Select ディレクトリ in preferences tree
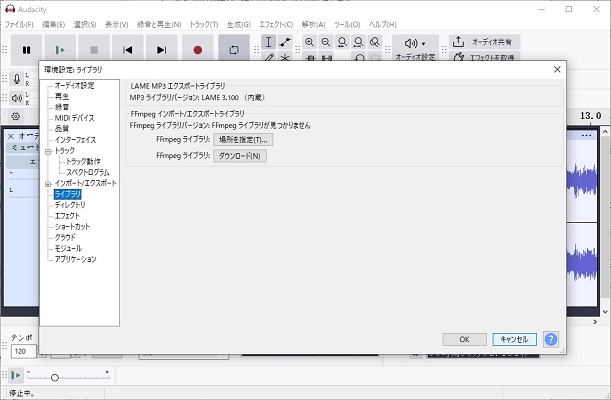The image size is (611, 400). (70, 205)
